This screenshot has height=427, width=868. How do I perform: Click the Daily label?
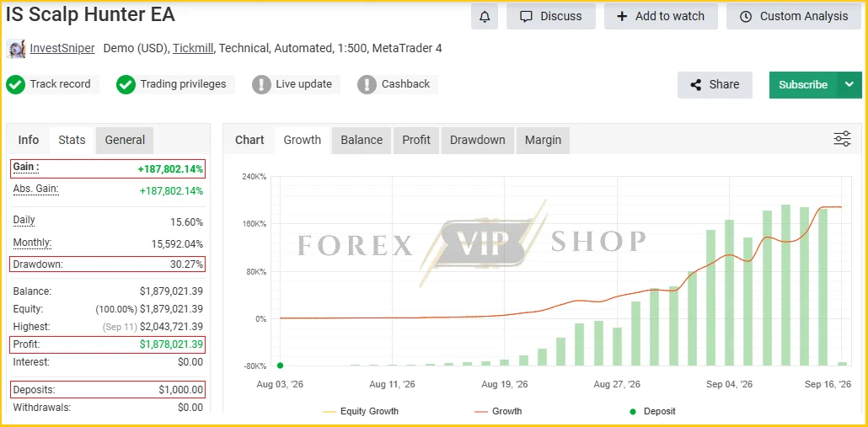coord(24,220)
